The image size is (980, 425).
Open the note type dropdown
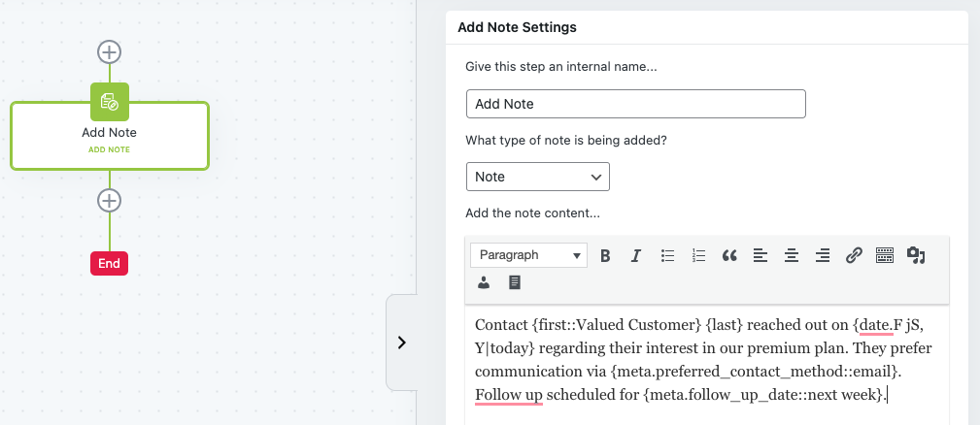537,177
